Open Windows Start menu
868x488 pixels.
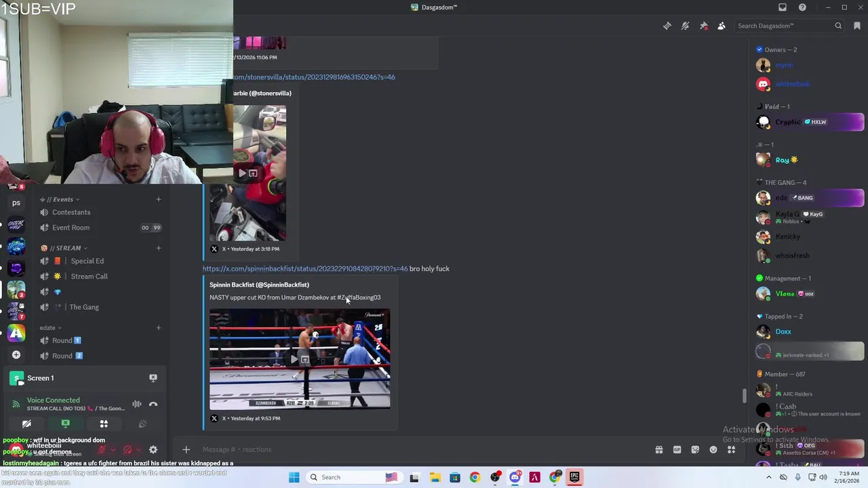pyautogui.click(x=294, y=477)
